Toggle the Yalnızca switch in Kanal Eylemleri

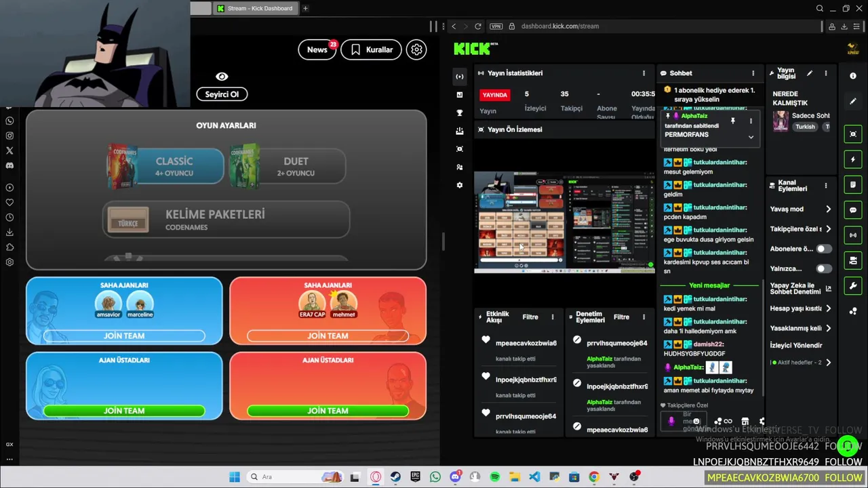click(823, 268)
